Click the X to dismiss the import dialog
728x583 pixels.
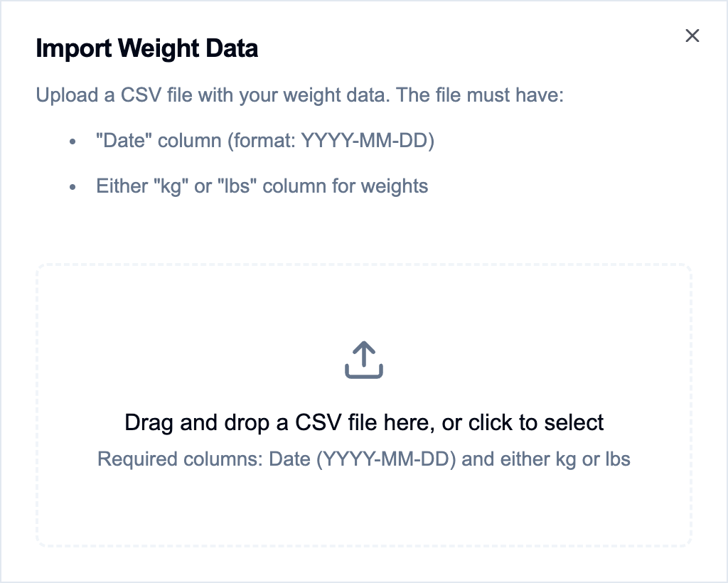point(692,35)
